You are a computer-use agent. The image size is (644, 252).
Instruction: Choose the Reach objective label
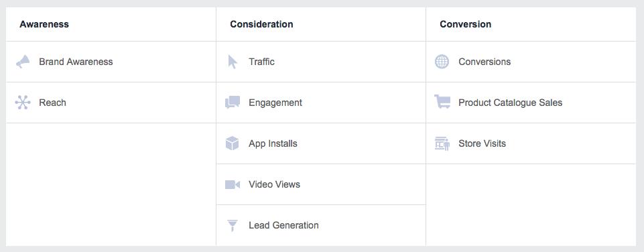52,103
